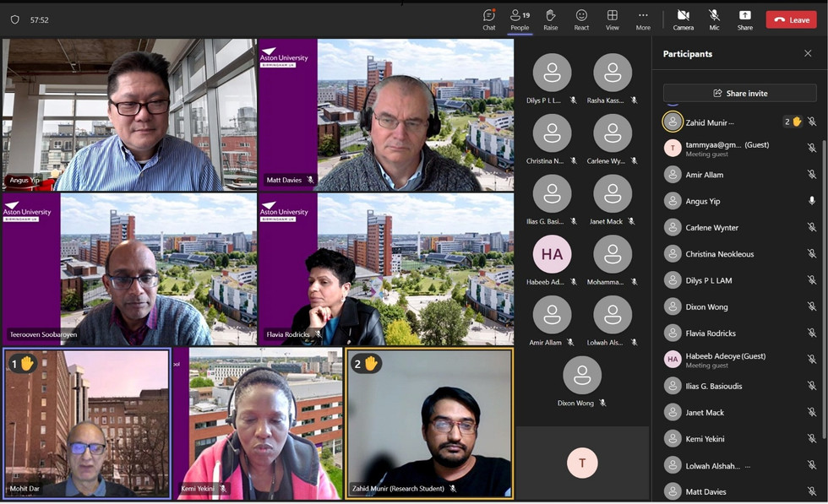
Task: Click Zahid Munir's muted mic icon in list
Action: click(812, 122)
